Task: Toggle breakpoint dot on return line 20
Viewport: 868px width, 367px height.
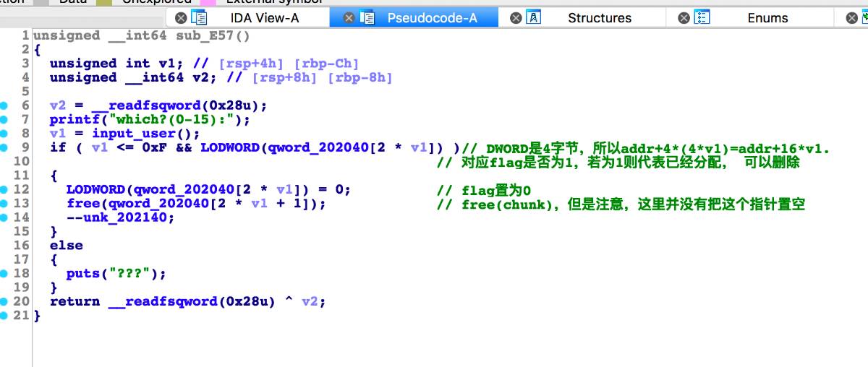Action: [x=4, y=302]
